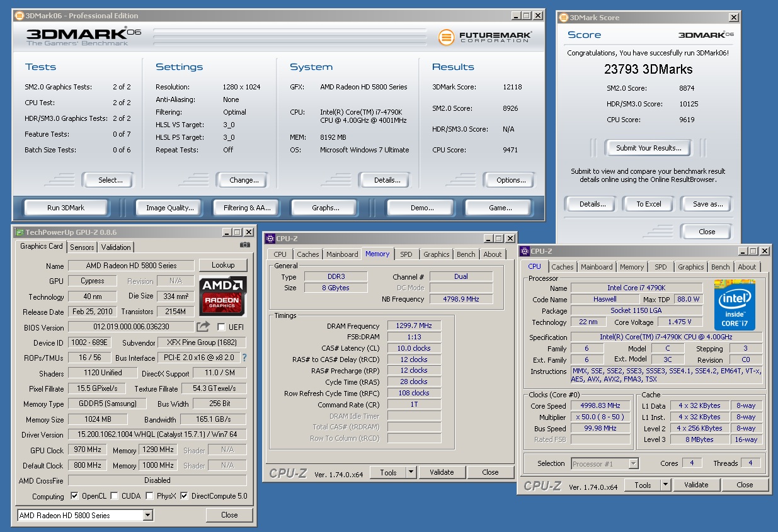Uncheck the OpenCL computing checkbox

click(74, 496)
